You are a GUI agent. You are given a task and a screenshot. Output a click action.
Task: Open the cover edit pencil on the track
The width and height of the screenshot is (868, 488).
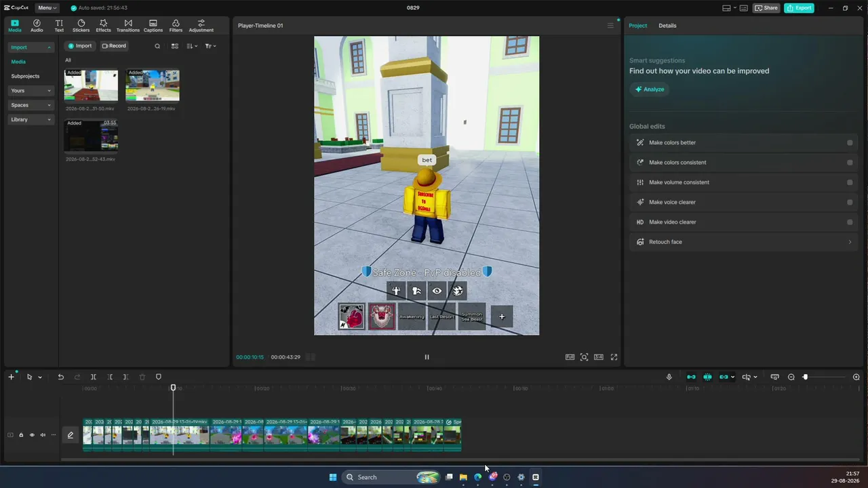point(71,435)
